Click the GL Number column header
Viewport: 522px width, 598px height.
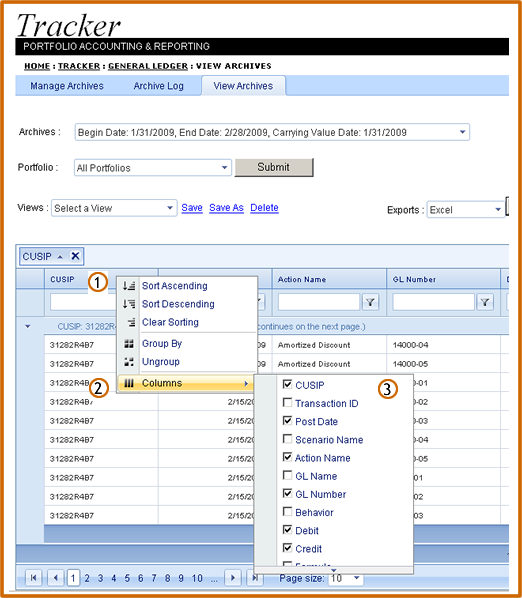[x=414, y=280]
